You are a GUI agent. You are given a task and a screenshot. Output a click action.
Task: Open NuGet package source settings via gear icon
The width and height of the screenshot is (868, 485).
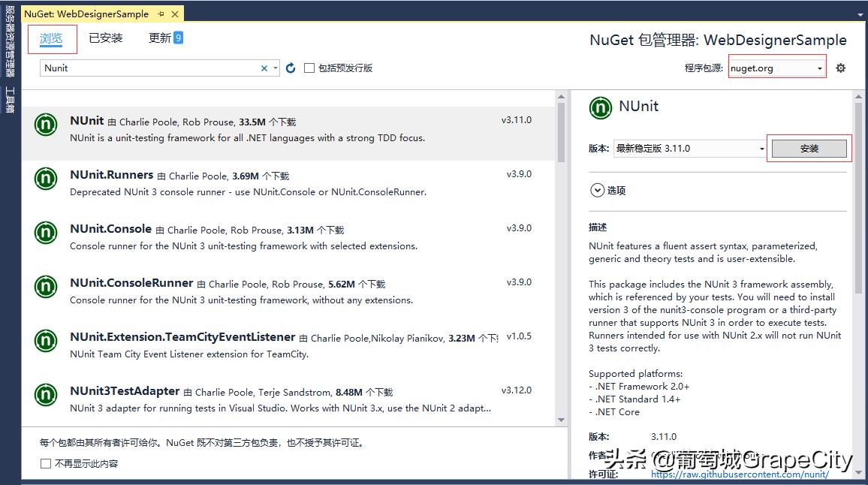[840, 67]
